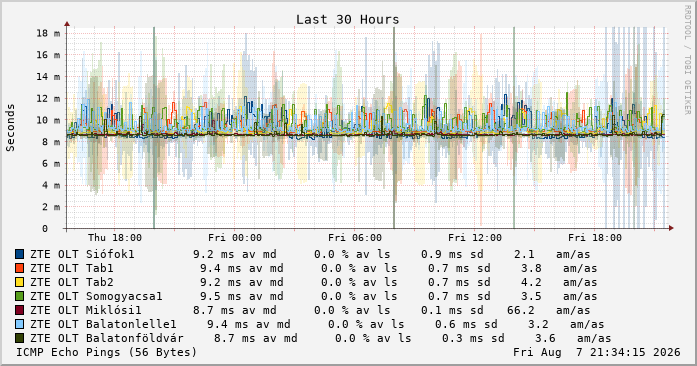
Task: Click the red arrowhead ending the time axis
Action: (x=671, y=228)
